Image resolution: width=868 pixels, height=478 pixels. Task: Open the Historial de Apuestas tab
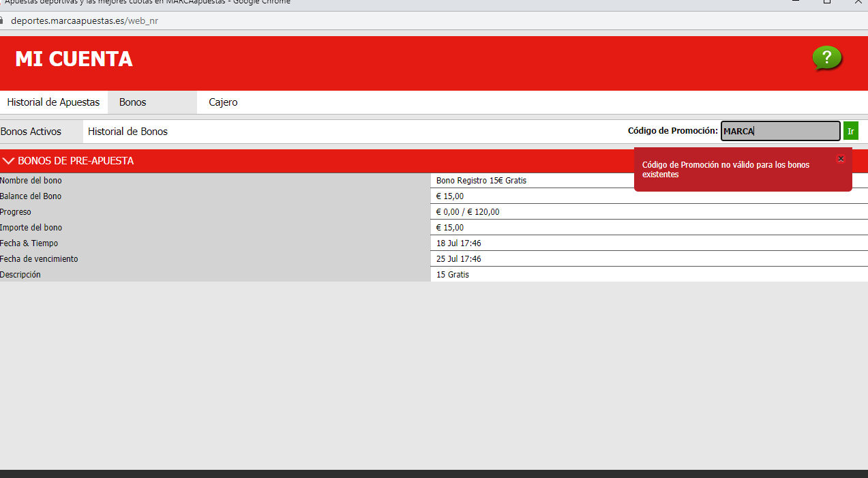53,102
